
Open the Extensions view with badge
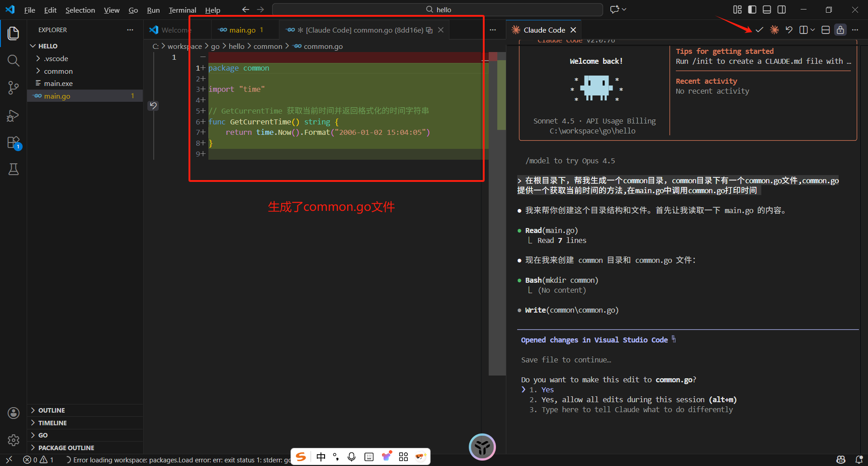click(14, 143)
